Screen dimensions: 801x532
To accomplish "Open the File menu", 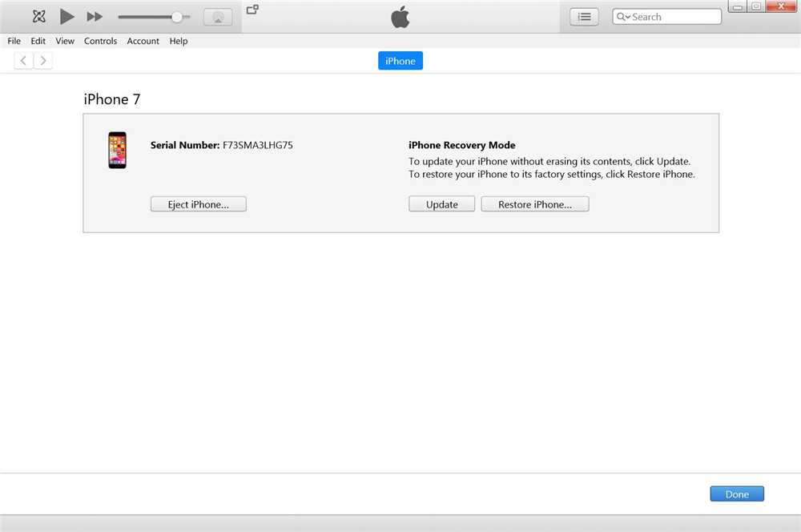I will click(x=14, y=41).
